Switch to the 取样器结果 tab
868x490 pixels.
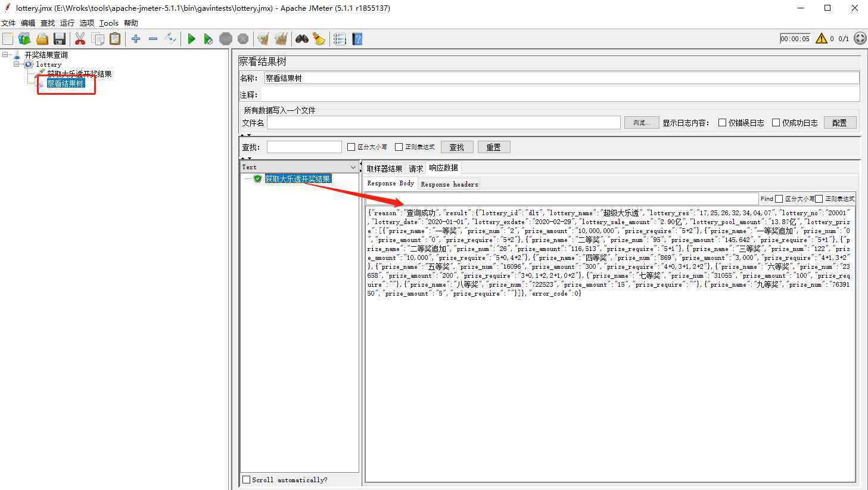tap(384, 169)
